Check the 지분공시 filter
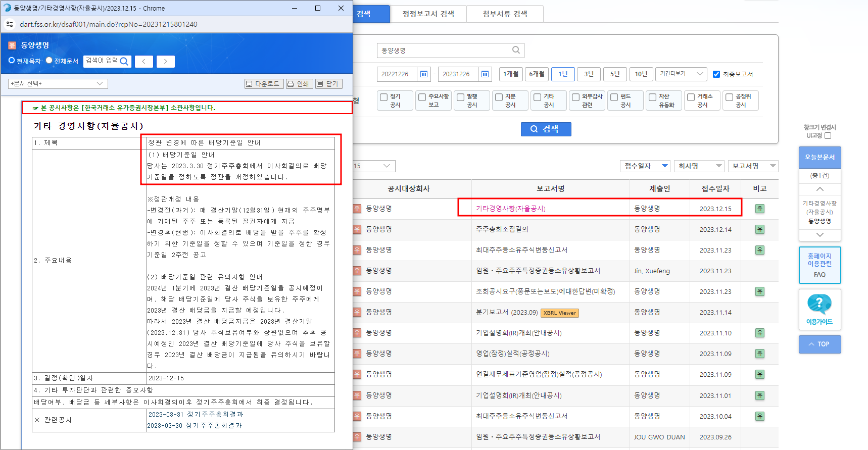The height and width of the screenshot is (450, 868). [x=499, y=97]
